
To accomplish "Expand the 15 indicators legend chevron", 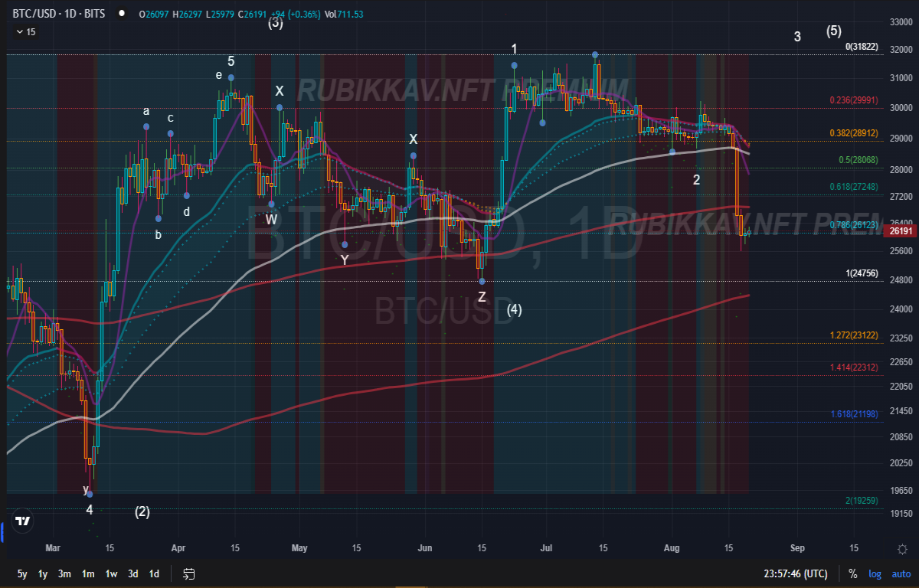I will click(x=20, y=31).
